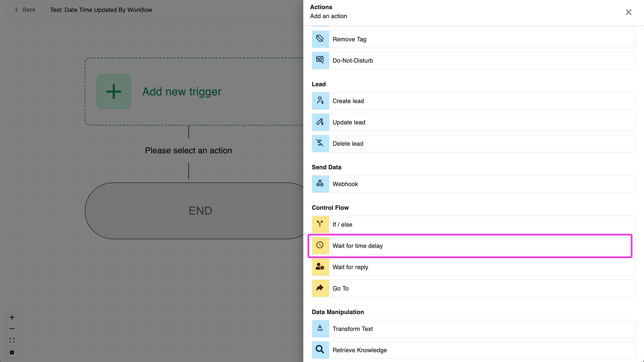This screenshot has height=362, width=644.
Task: Go Back to the previous page
Action: (x=25, y=10)
